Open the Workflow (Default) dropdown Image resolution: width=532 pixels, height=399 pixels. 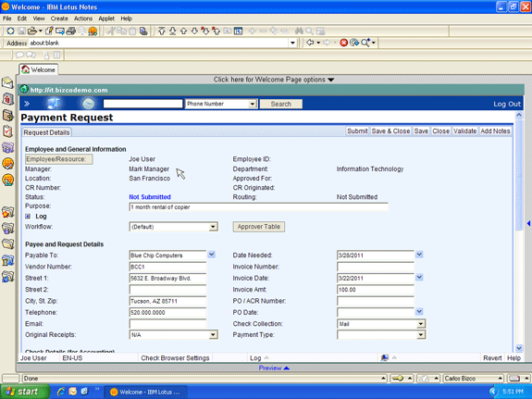(x=213, y=227)
